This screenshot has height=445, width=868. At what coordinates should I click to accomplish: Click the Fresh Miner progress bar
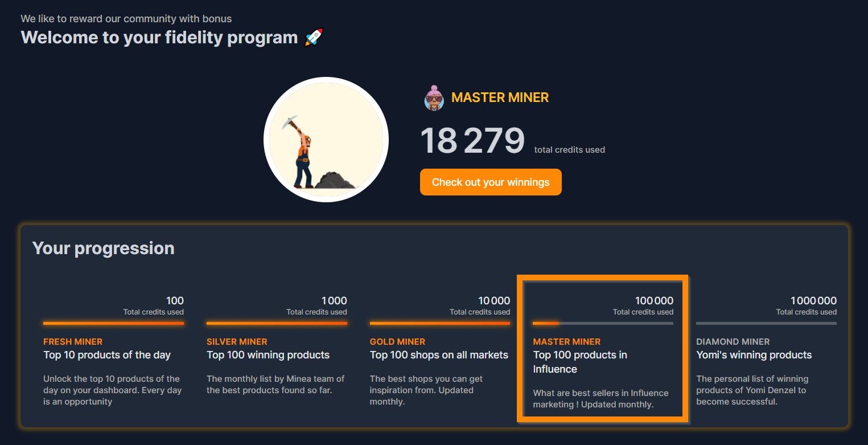pyautogui.click(x=114, y=323)
